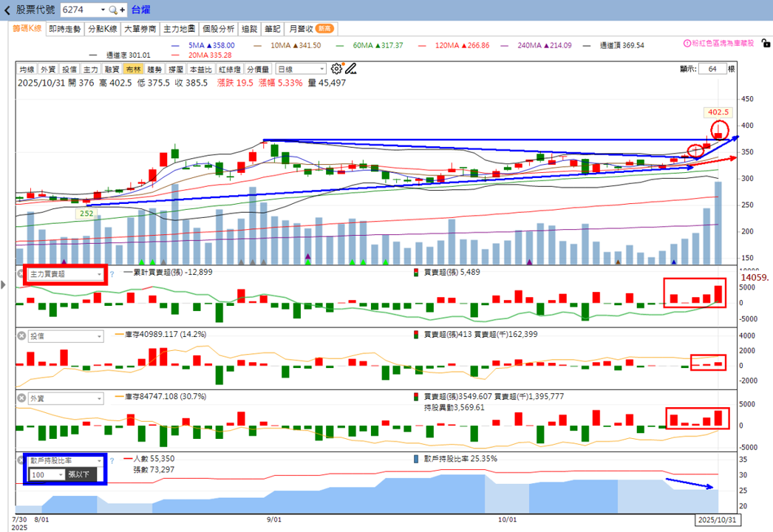Image resolution: width=773 pixels, height=532 pixels.
Task: Switch to the 即時走勢 tab
Action: (x=64, y=29)
